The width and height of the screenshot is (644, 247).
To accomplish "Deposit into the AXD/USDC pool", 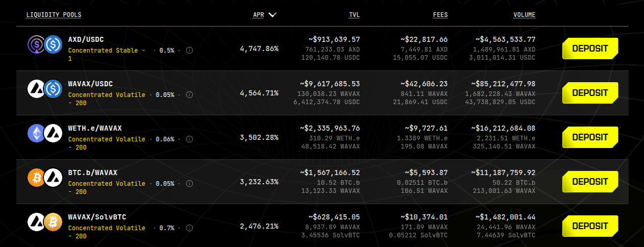I will pos(590,49).
